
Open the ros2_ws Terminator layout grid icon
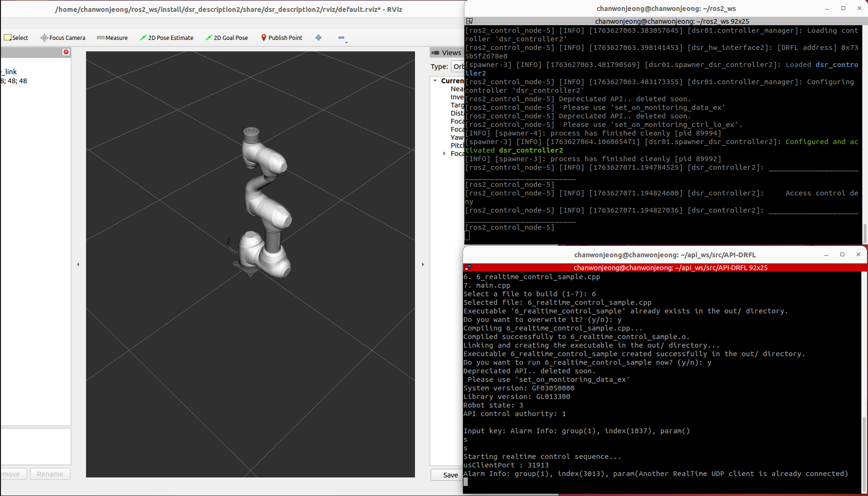click(x=469, y=21)
